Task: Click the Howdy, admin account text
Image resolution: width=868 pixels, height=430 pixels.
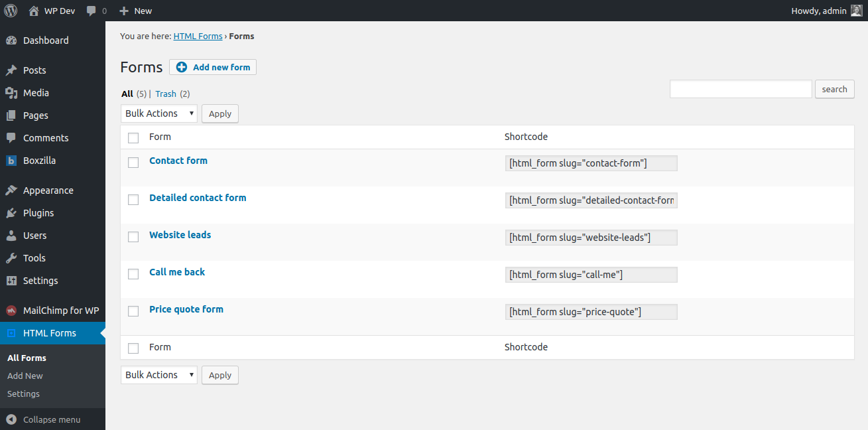Action: click(x=819, y=11)
